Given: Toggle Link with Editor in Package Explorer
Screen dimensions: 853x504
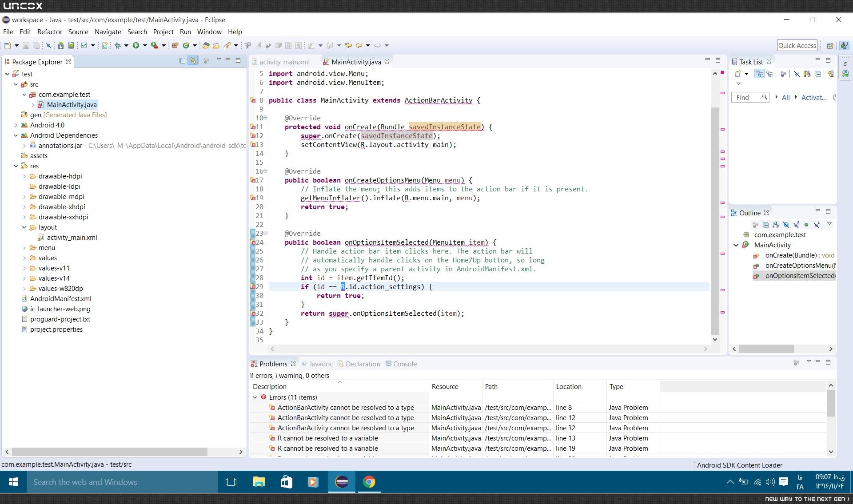Looking at the screenshot, I should [192, 61].
